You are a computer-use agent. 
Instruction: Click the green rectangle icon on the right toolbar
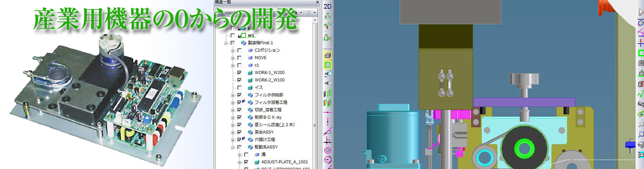641,53
